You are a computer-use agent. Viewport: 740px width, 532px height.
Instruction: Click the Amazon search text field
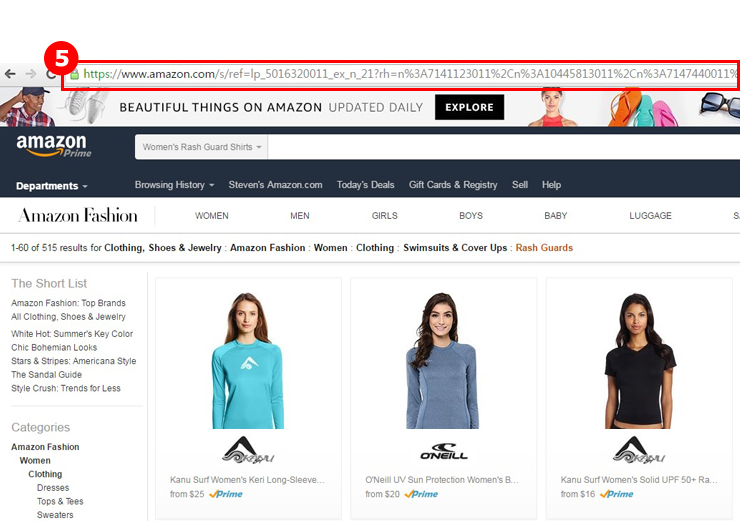(x=504, y=147)
